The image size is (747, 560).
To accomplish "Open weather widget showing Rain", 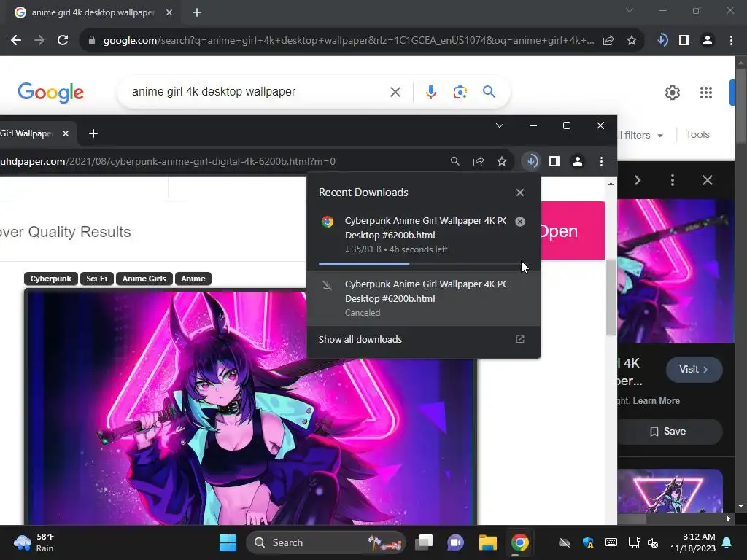I will coord(34,542).
